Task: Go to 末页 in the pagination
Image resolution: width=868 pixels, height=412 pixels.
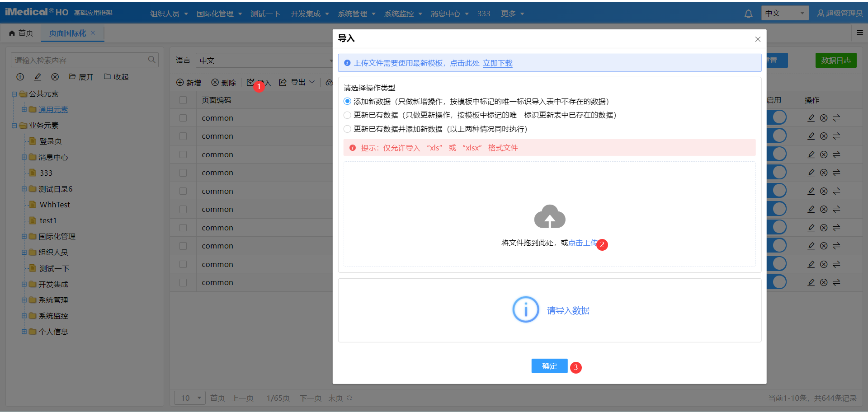Action: (x=335, y=398)
